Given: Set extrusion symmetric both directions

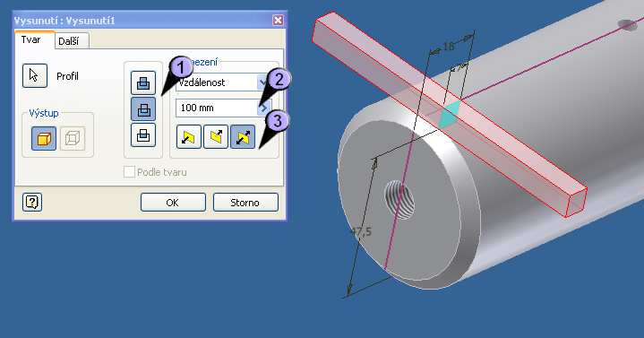Looking at the screenshot, I should pyautogui.click(x=243, y=137).
